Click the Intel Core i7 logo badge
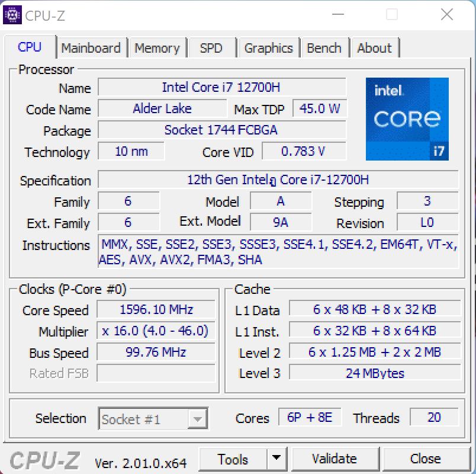Screen dimensions: 476x474 point(407,119)
